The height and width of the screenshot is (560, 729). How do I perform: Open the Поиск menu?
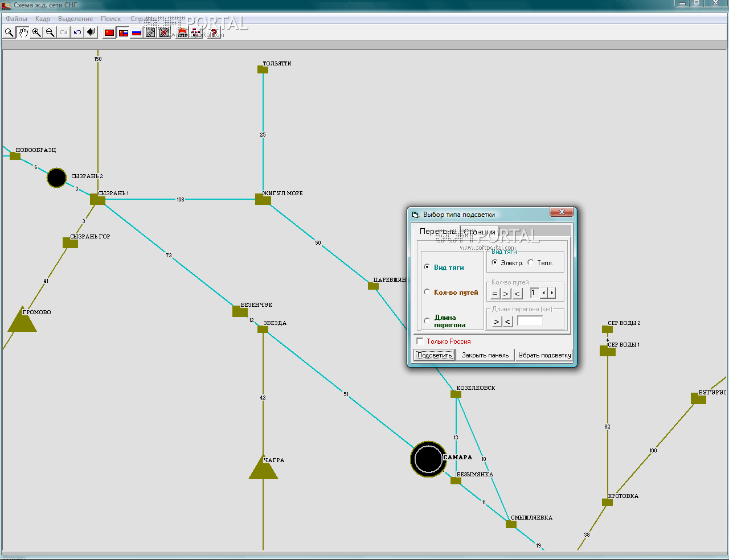111,19
